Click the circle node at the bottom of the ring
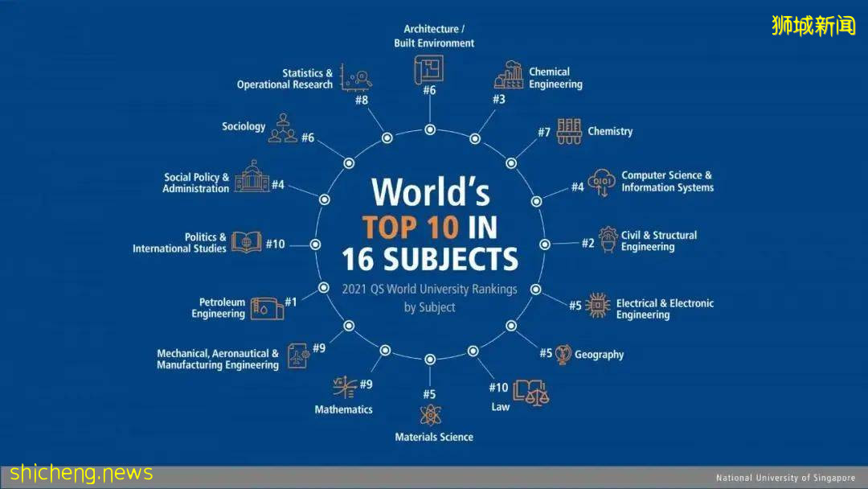Screen dimensions: 868x489 430,359
